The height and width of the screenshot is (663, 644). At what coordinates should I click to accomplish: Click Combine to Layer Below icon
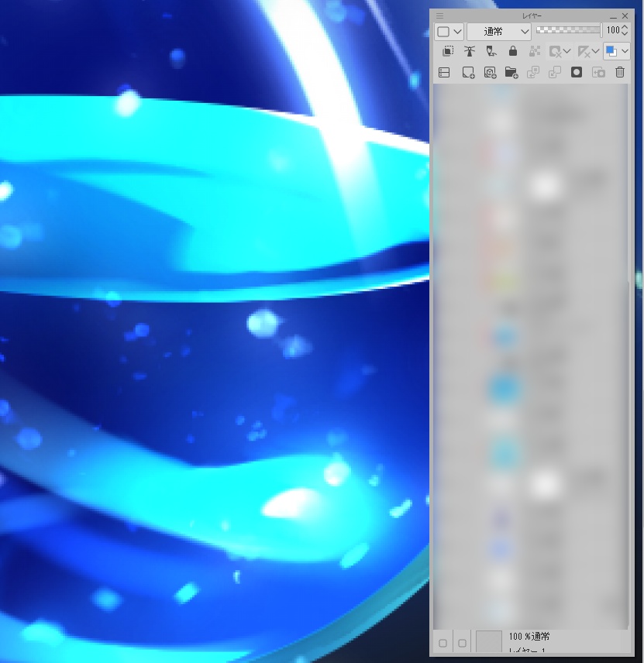click(x=555, y=73)
